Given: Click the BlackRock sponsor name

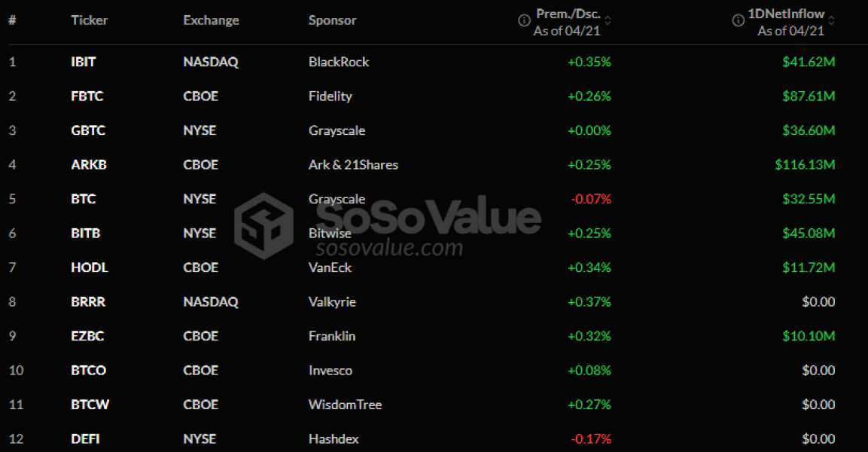Looking at the screenshot, I should tap(339, 62).
